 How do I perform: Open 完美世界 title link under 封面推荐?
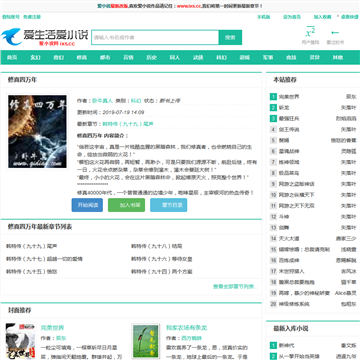pos(52,328)
